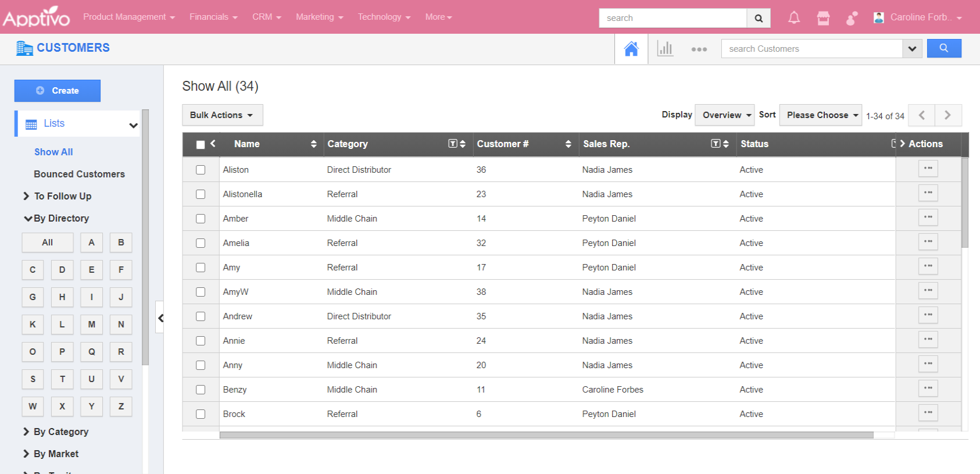Select the checkbox for Benzy
Viewport: 980px width, 474px height.
pos(201,390)
